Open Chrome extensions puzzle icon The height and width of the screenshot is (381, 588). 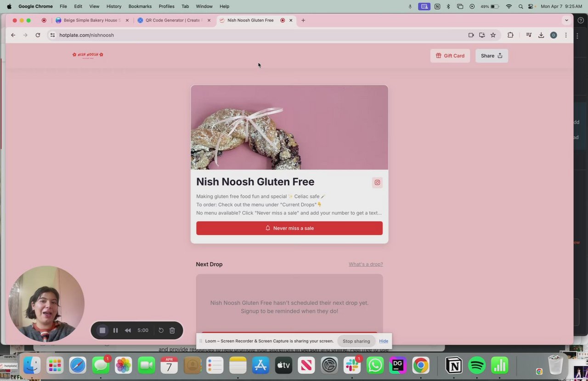[x=510, y=35]
